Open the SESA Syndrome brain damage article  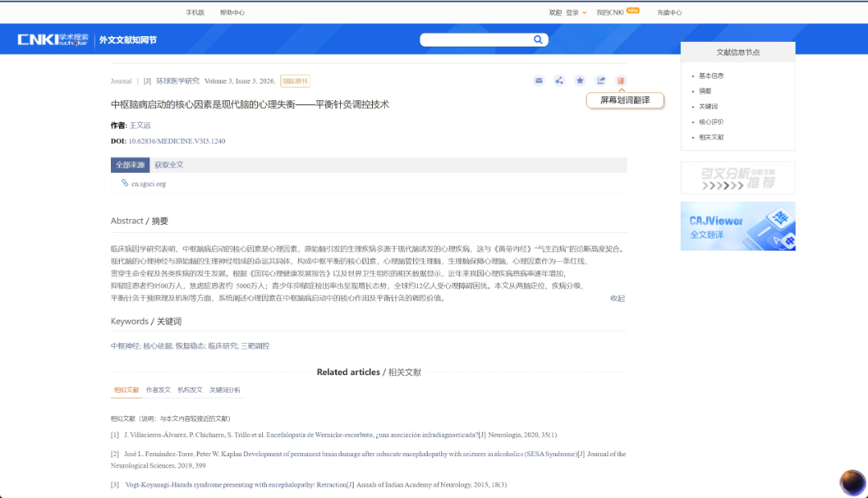coord(410,454)
